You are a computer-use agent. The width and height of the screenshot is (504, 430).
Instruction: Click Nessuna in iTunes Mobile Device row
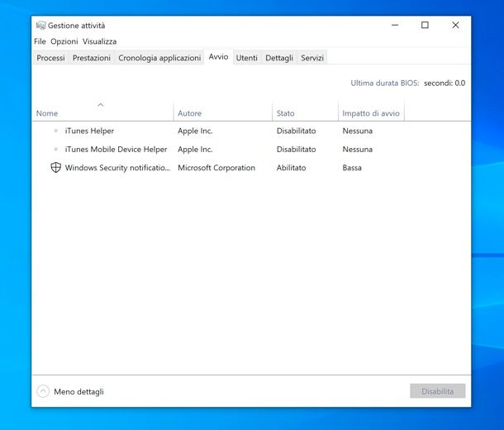pyautogui.click(x=358, y=149)
